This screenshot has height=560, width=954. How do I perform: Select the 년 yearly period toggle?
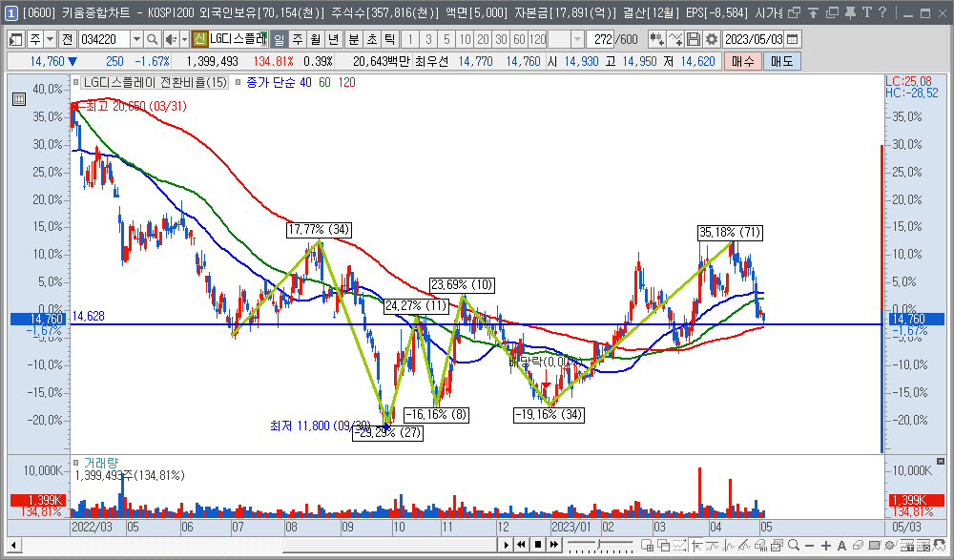point(333,39)
